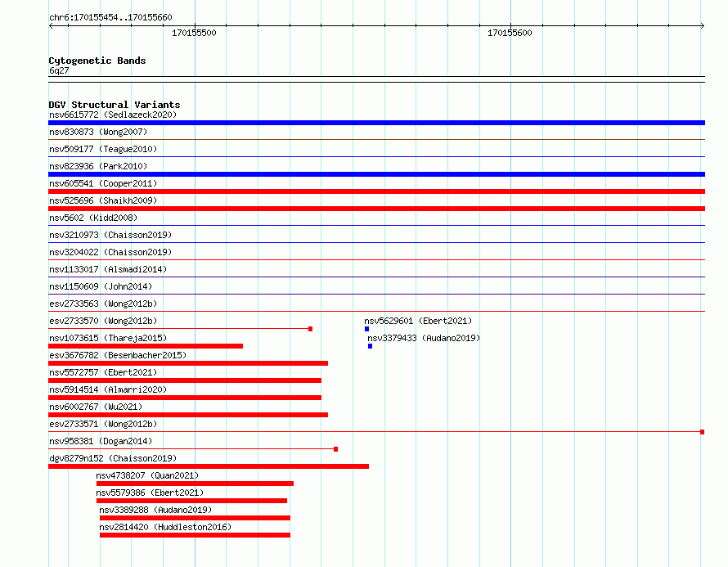Open nsv3389288 (Audano2019) label
This screenshot has height=567, width=728.
click(x=155, y=510)
